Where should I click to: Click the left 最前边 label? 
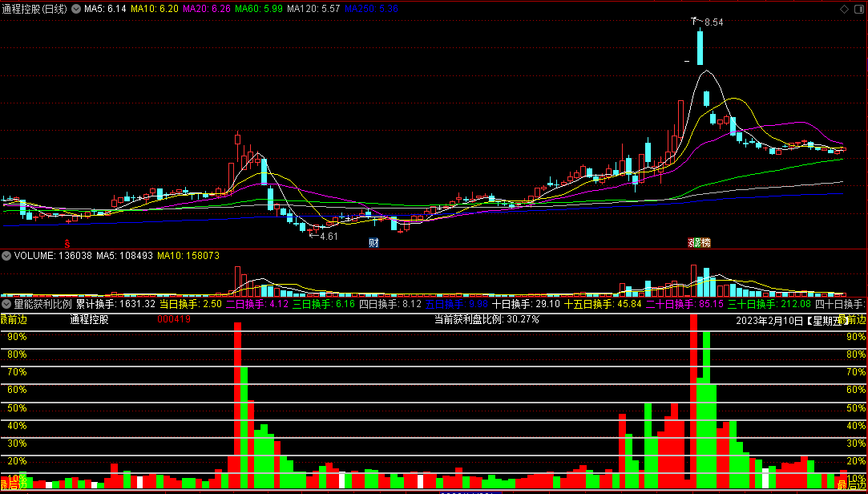tap(14, 318)
